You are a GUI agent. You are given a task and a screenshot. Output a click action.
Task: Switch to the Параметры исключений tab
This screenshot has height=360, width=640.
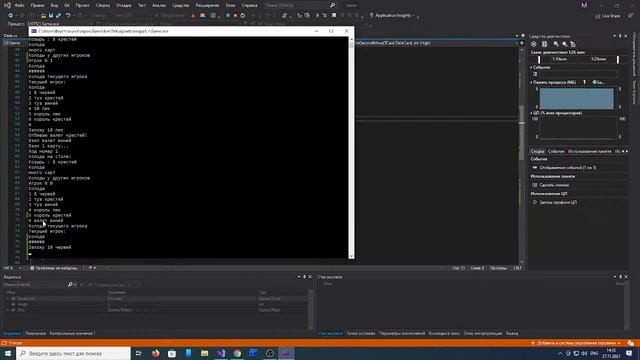(402, 333)
